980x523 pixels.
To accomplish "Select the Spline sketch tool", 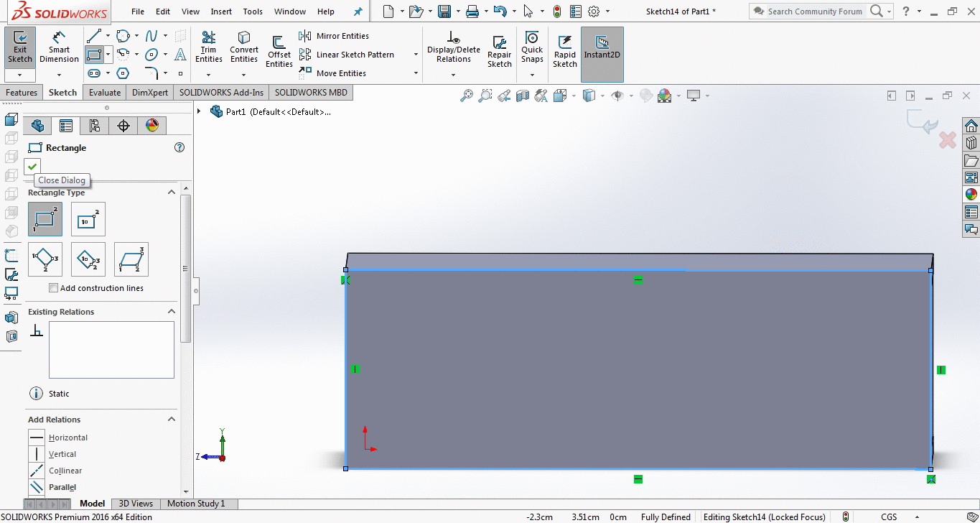I will coord(151,36).
